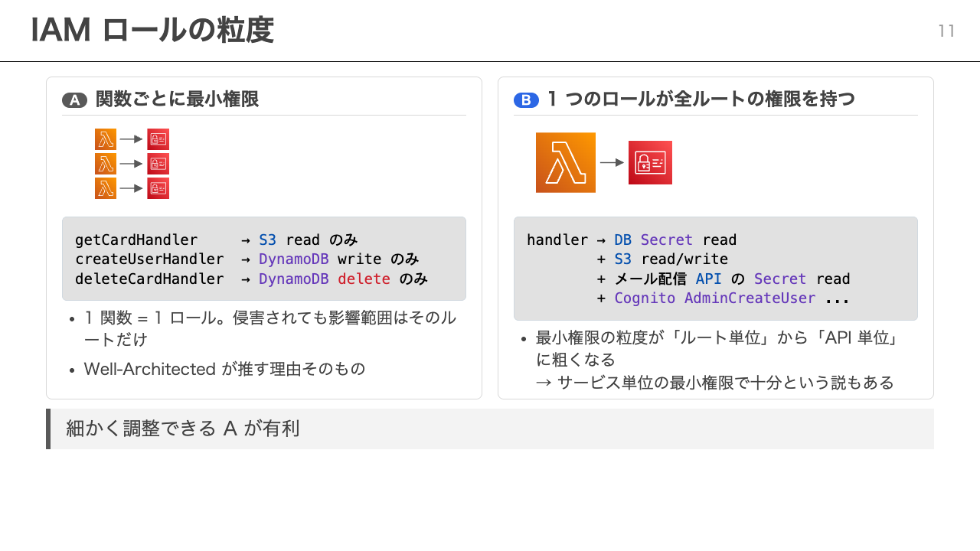Click the bottom Lambda icon in panel A
Viewport: 980px width, 551px height.
point(106,188)
